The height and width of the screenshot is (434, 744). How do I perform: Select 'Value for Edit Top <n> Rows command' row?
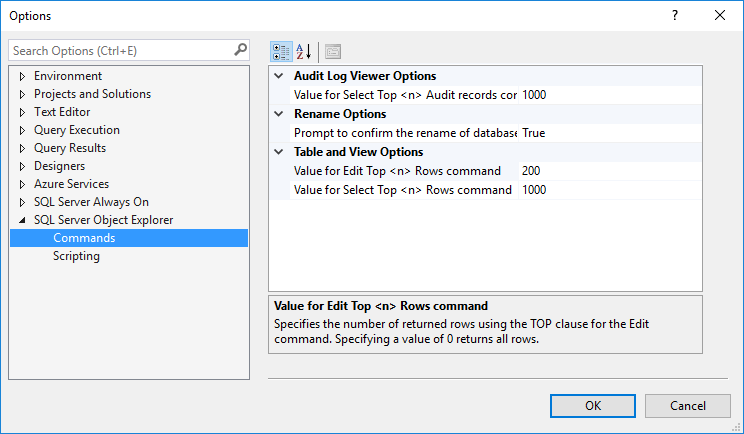[404, 171]
